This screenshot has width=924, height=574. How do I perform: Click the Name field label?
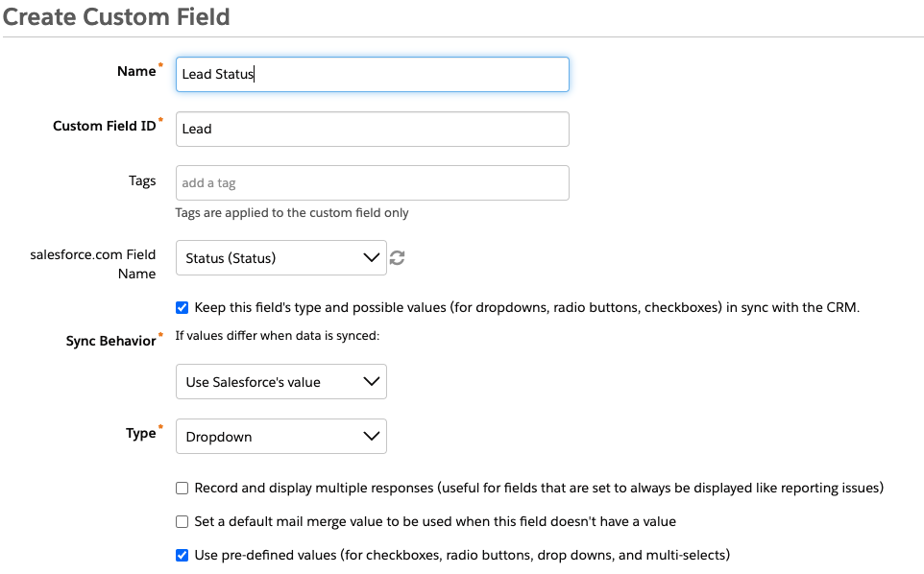point(135,71)
